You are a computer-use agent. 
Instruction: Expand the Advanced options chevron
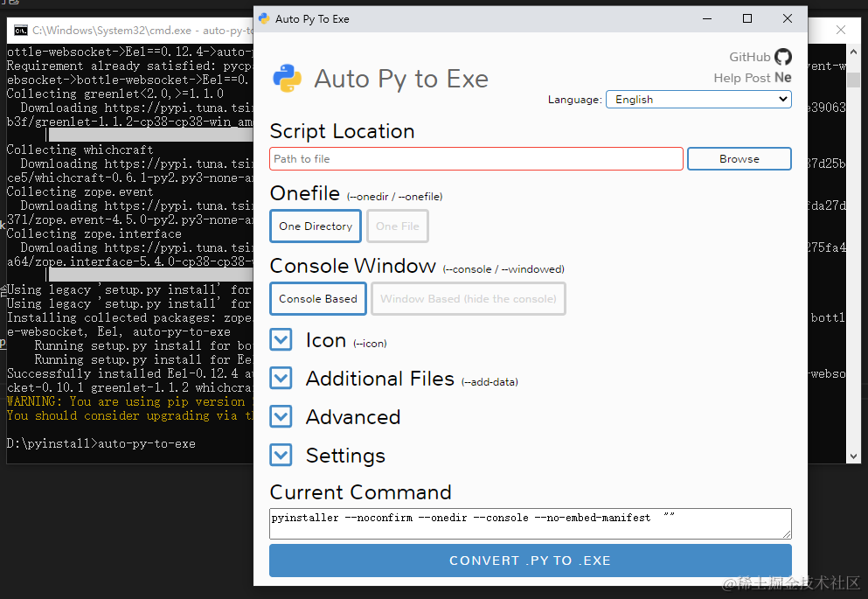click(281, 416)
